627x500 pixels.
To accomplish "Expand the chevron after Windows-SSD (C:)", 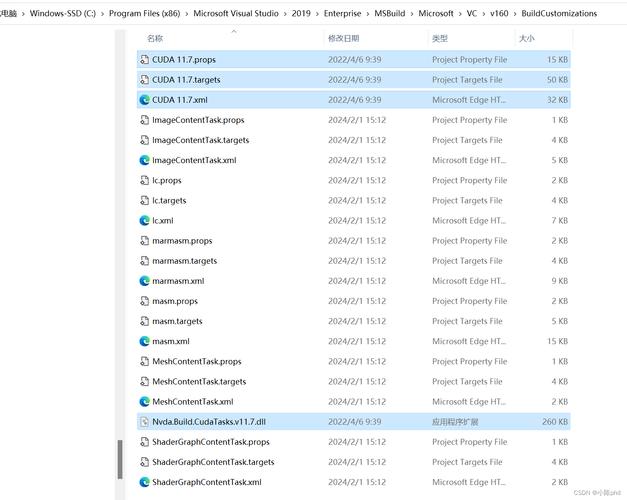I will click(x=102, y=14).
